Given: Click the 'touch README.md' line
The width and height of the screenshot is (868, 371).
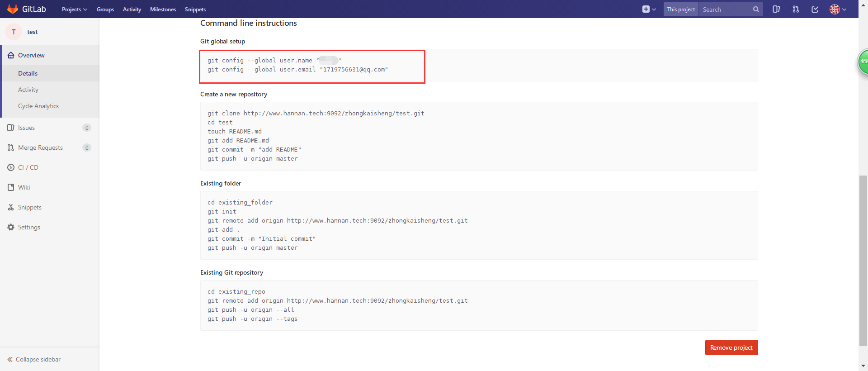Looking at the screenshot, I should pyautogui.click(x=234, y=132).
